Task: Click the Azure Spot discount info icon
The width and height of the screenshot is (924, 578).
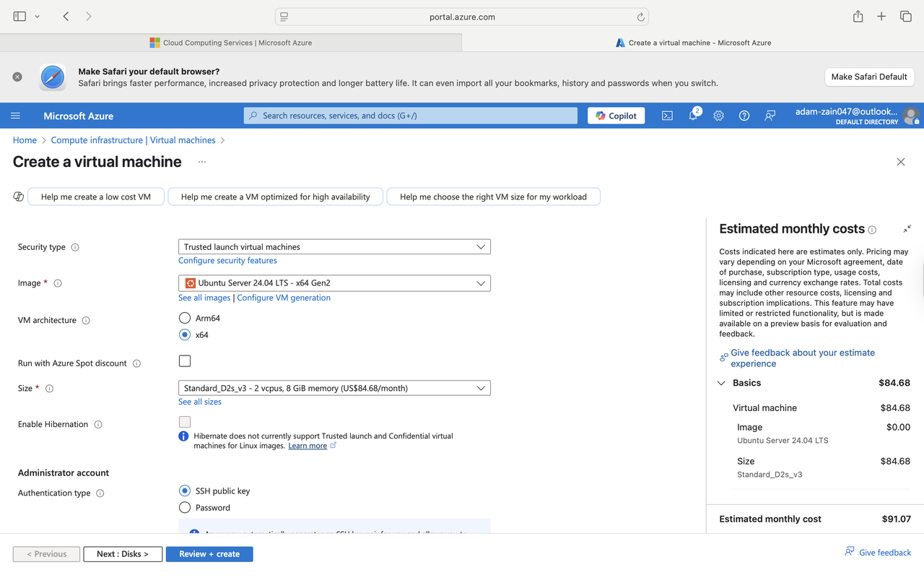Action: coord(136,363)
